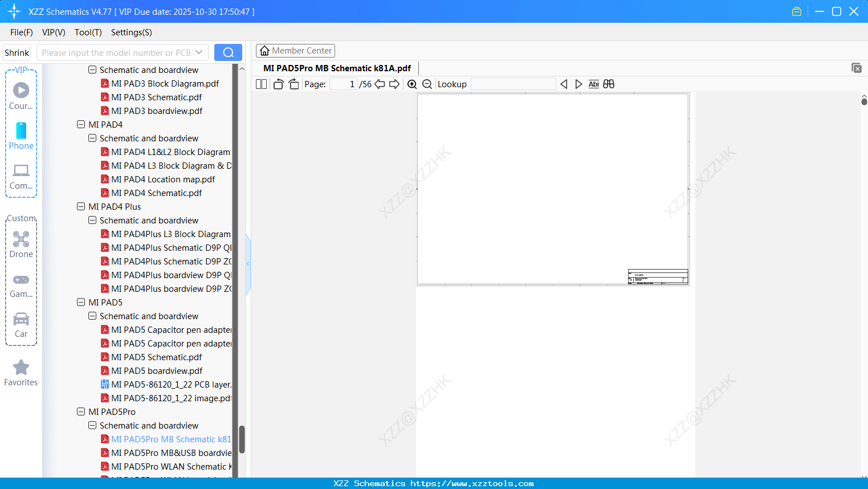This screenshot has height=489, width=868.
Task: Rotate the page counterclockwise
Action: [x=278, y=84]
